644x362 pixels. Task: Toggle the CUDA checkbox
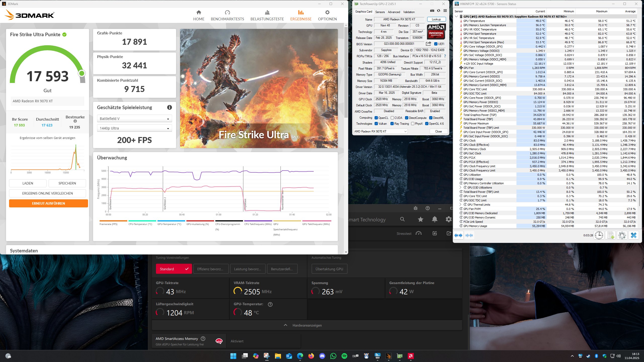pyautogui.click(x=392, y=118)
